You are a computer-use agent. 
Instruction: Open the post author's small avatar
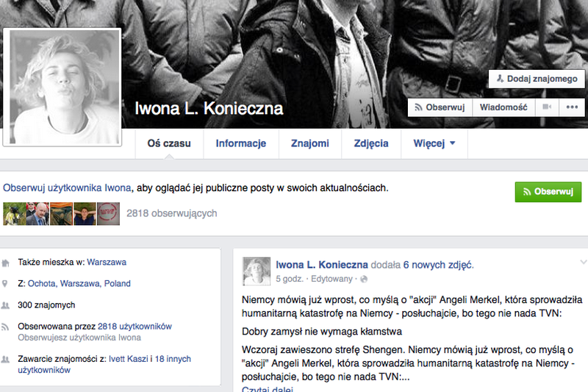(257, 271)
